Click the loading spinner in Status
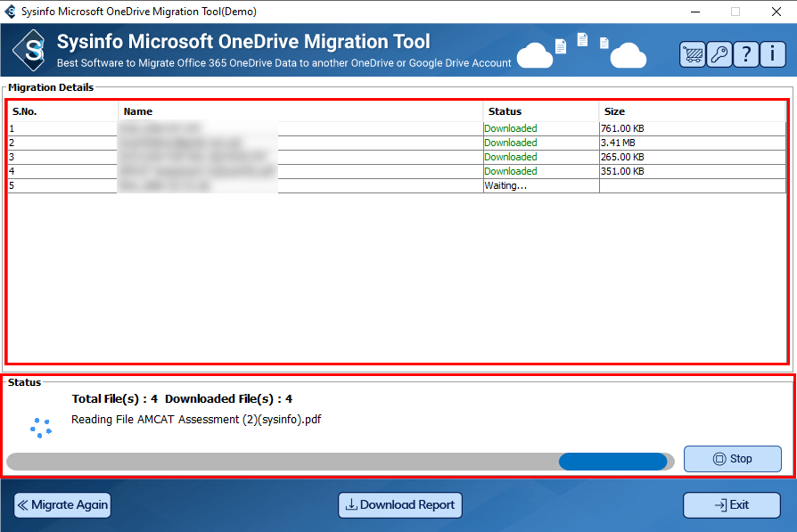The image size is (797, 532). pos(41,429)
